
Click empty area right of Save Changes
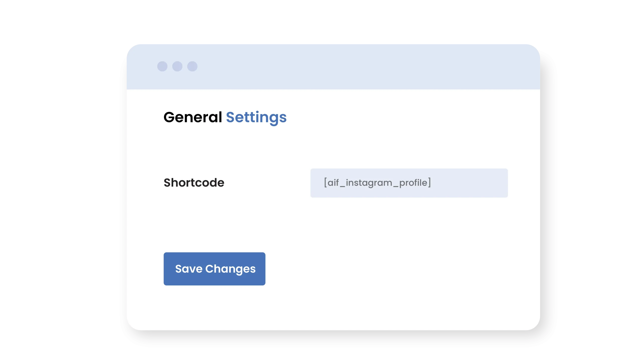click(x=375, y=269)
